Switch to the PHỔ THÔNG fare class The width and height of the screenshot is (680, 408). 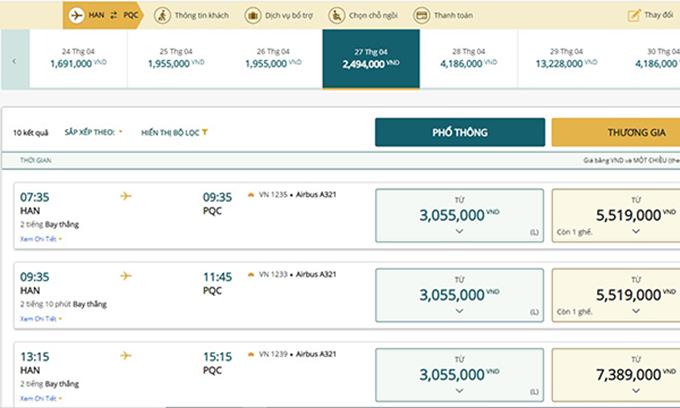(460, 132)
